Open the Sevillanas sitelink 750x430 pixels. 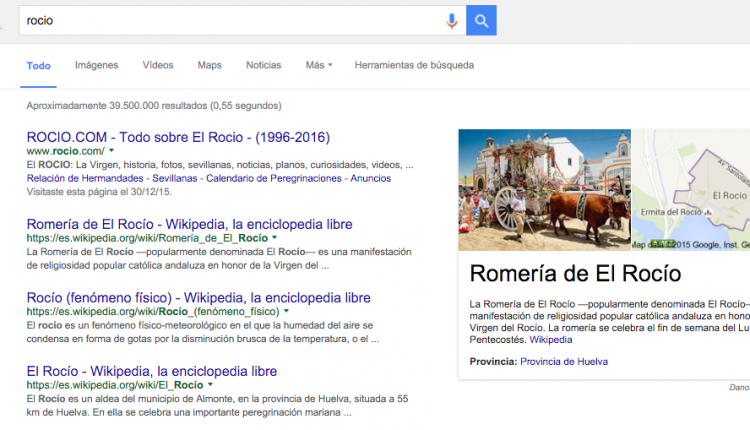(x=175, y=178)
